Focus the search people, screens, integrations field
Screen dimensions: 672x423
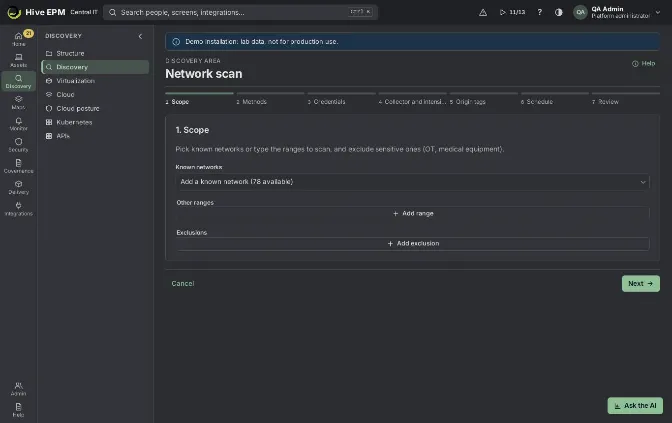(x=240, y=12)
